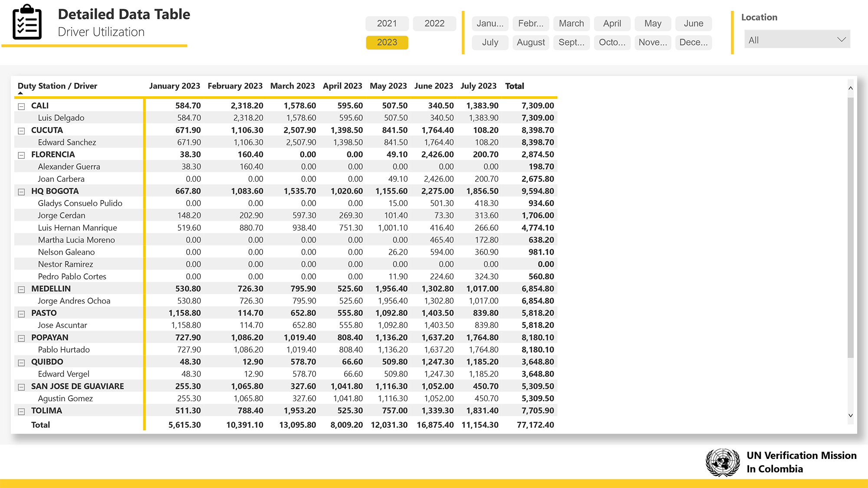Collapse the CUCUTA duty station row
Viewport: 868px width, 488px height.
coord(21,131)
